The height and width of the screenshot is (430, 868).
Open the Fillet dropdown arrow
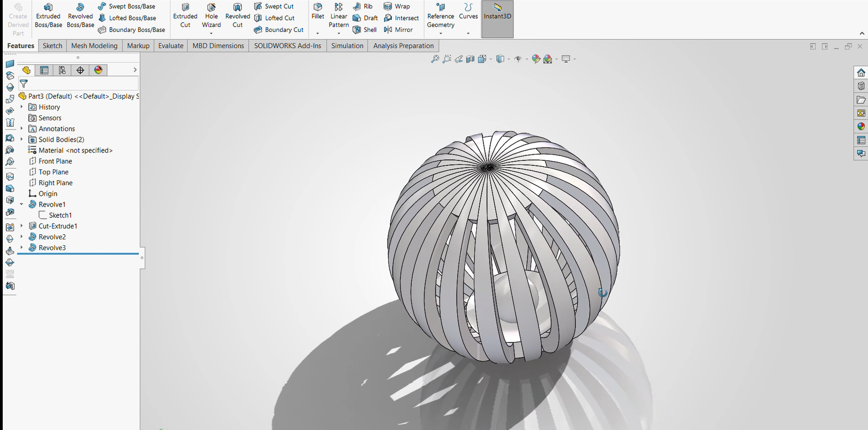coord(318,33)
